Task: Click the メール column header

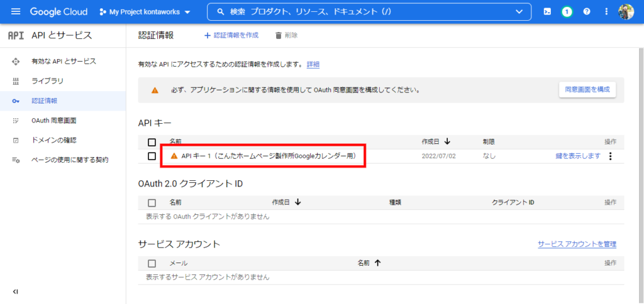Action: (x=179, y=263)
